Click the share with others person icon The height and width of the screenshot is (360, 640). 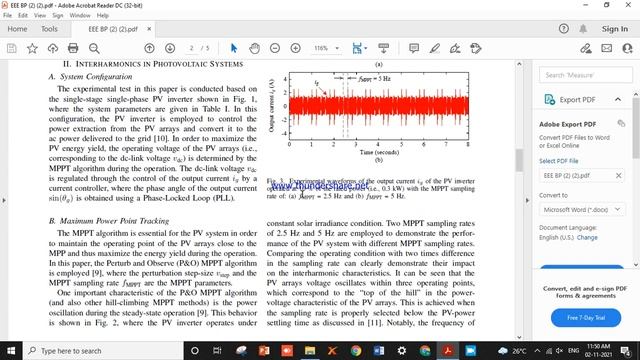[x=627, y=48]
